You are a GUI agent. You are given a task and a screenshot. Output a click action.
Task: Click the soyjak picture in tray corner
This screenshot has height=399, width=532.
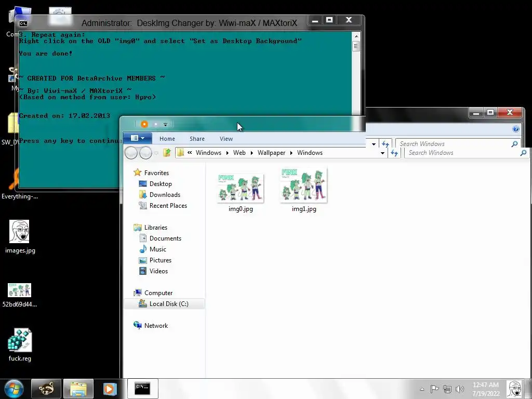(x=514, y=389)
